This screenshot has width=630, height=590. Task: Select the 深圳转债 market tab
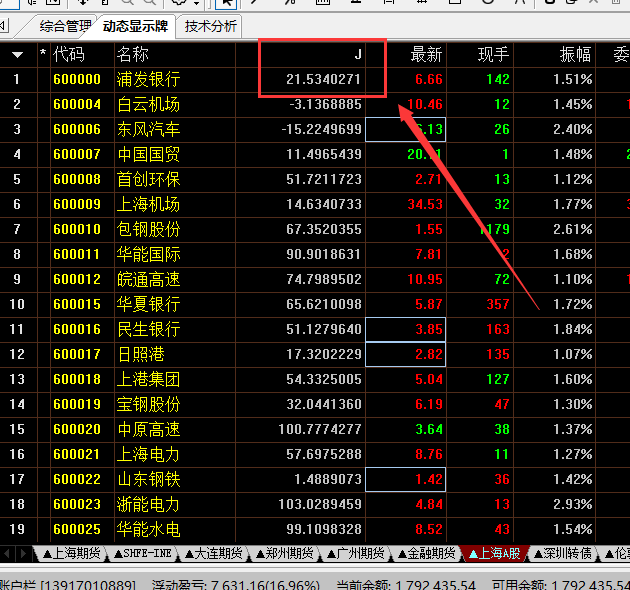tap(562, 553)
